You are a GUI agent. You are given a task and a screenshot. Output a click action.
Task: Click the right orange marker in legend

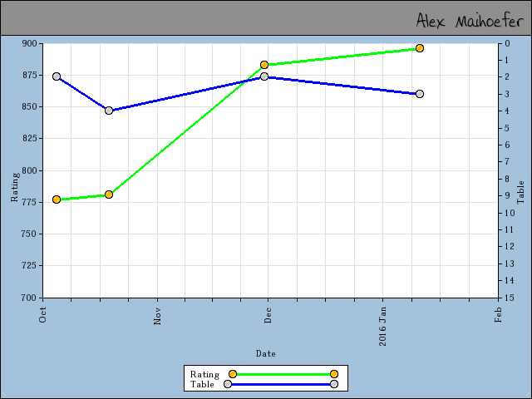pyautogui.click(x=334, y=374)
